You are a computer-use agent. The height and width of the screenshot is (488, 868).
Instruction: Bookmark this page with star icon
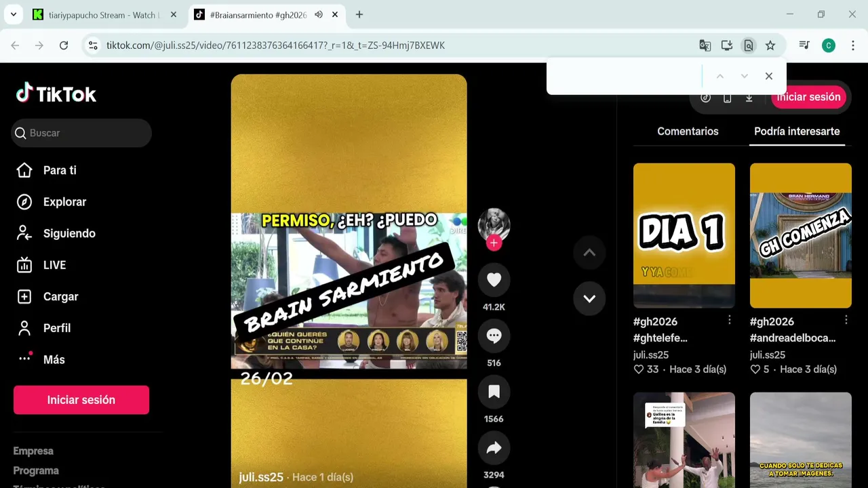[x=770, y=45]
